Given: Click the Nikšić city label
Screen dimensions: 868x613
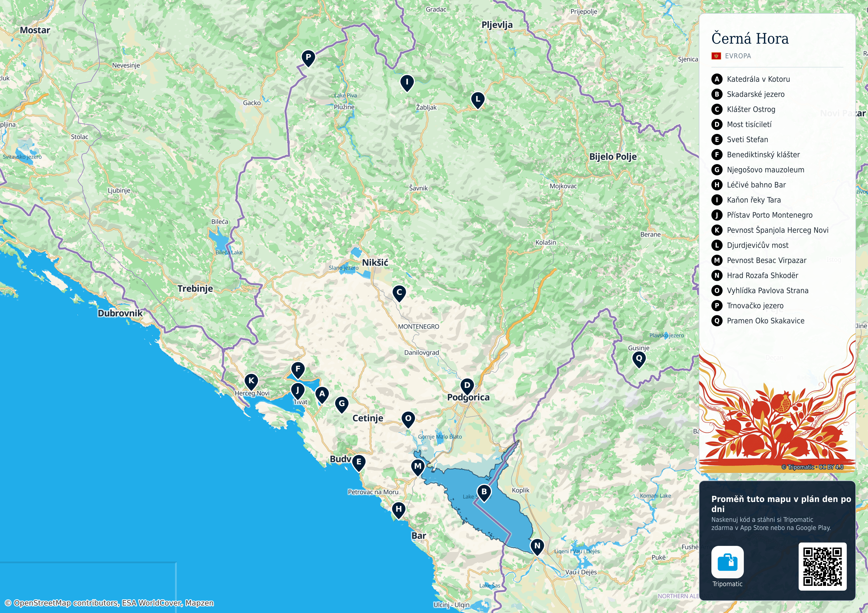Looking at the screenshot, I should click(x=375, y=262).
